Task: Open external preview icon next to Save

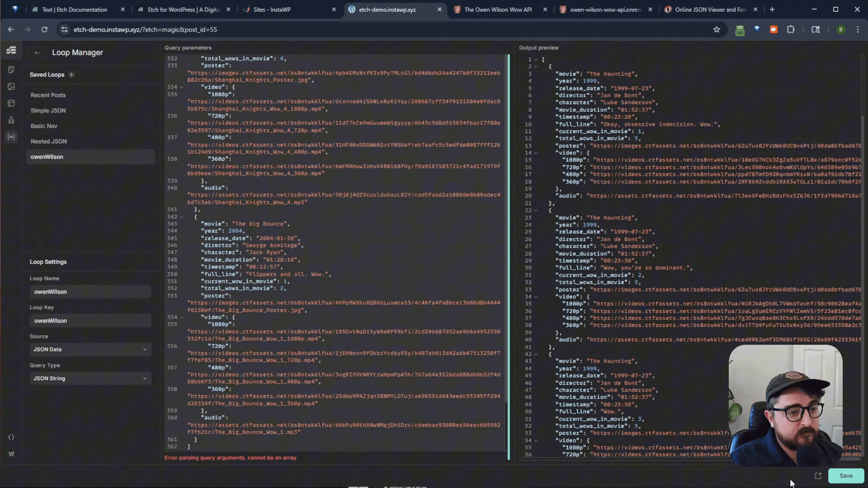Action: [818, 476]
